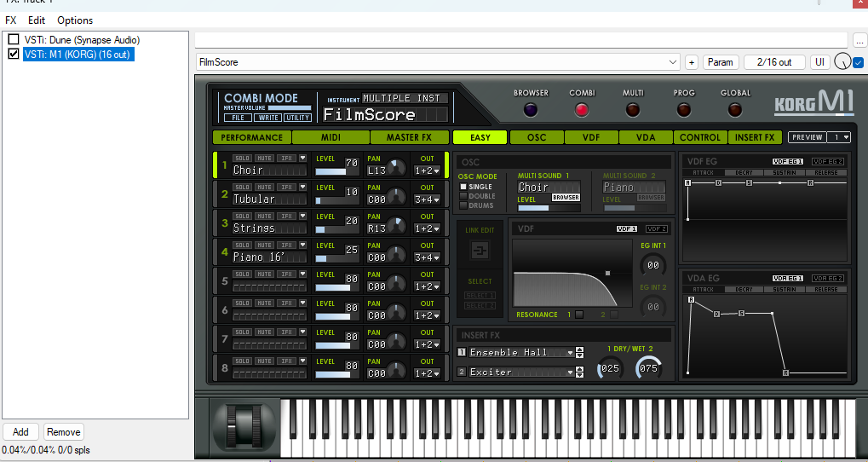Click the VDF EG decay node D
868x462 pixels.
click(719, 182)
